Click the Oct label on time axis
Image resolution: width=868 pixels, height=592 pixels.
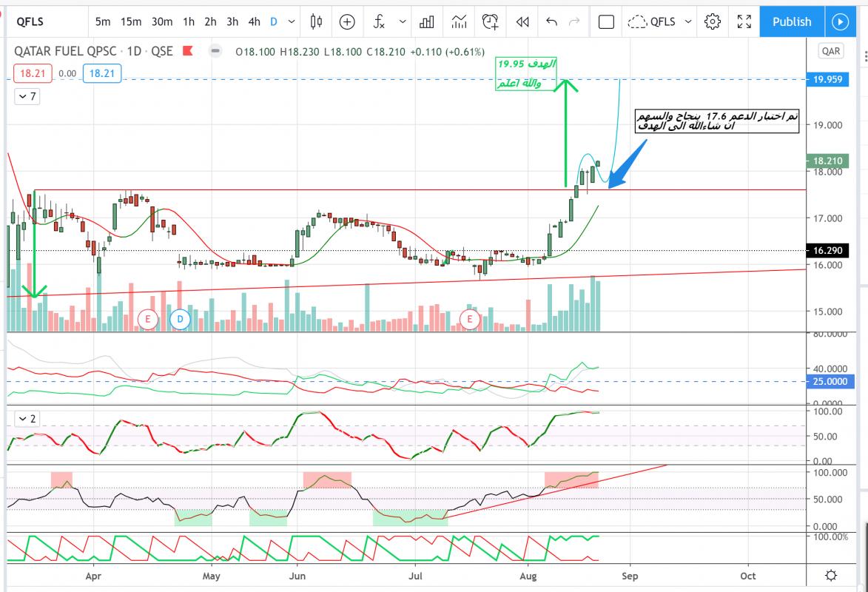click(x=748, y=576)
